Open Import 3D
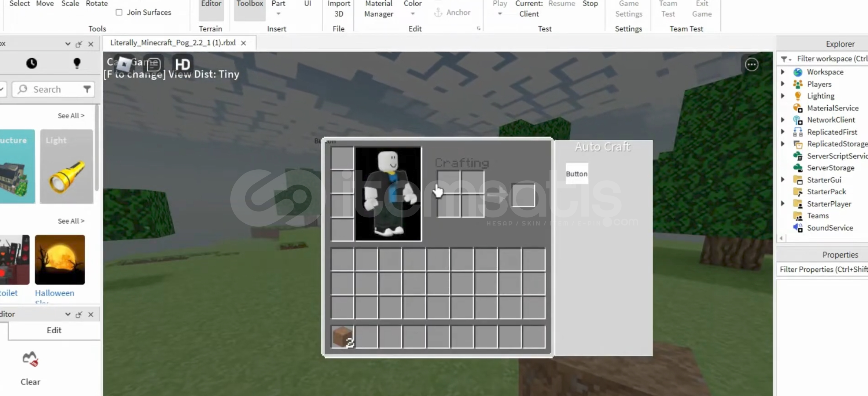This screenshot has width=868, height=396. click(x=338, y=9)
